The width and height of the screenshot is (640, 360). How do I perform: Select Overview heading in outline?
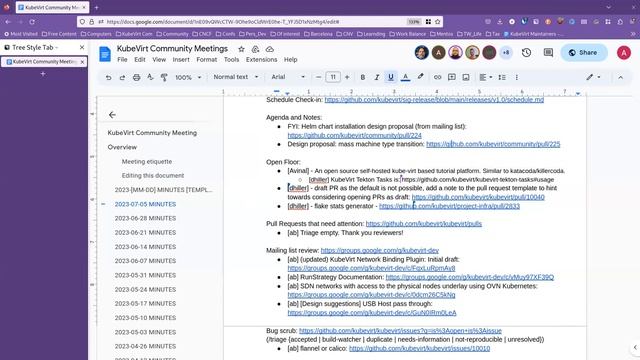click(122, 147)
